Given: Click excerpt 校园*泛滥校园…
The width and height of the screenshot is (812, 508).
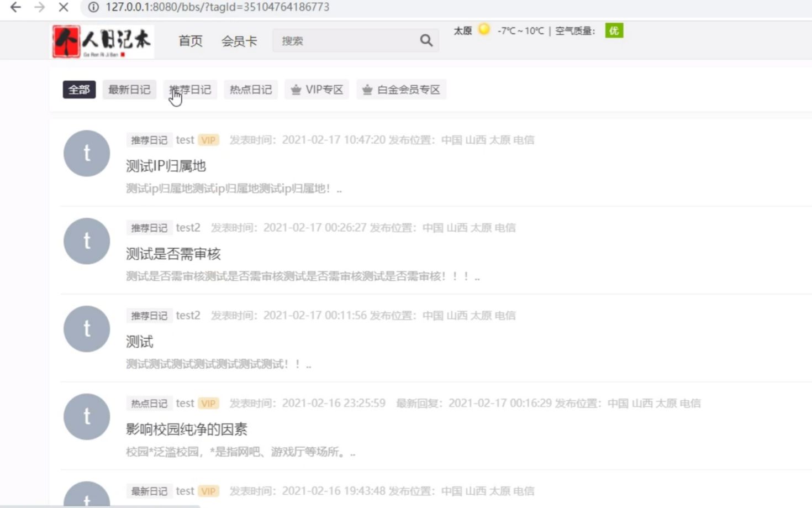Looking at the screenshot, I should pyautogui.click(x=240, y=452).
